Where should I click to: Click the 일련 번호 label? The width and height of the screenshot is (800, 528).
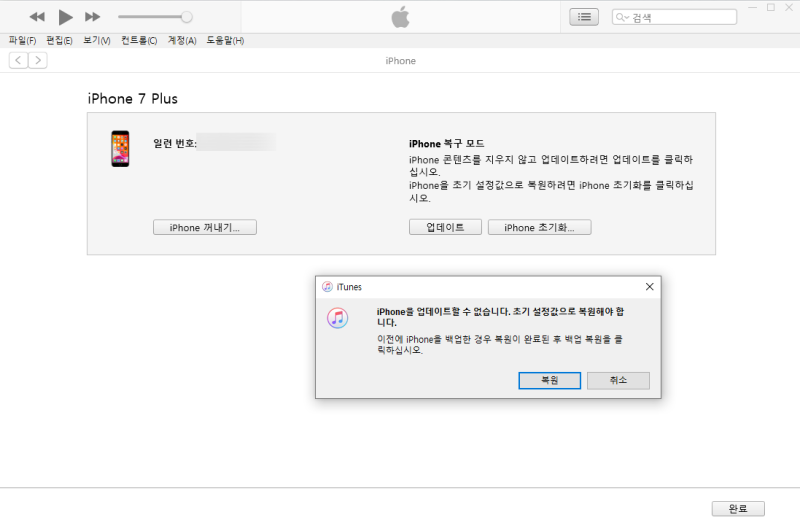coord(175,143)
